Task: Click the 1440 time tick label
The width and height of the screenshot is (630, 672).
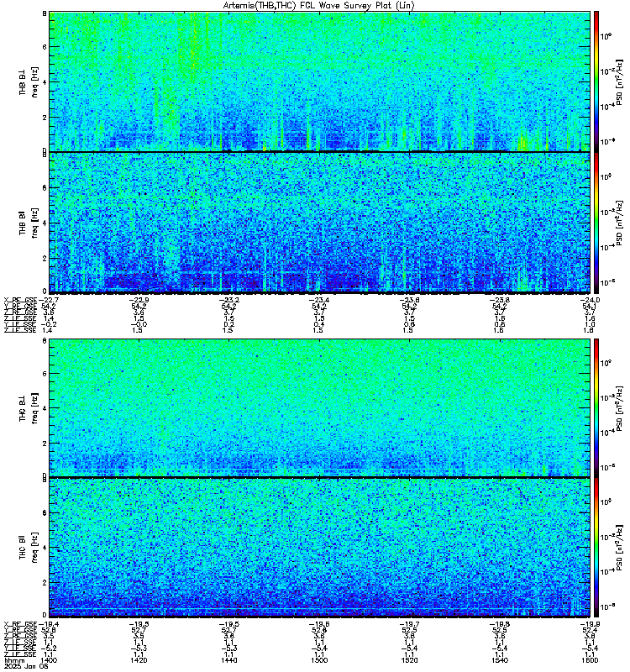Action: pos(228,660)
